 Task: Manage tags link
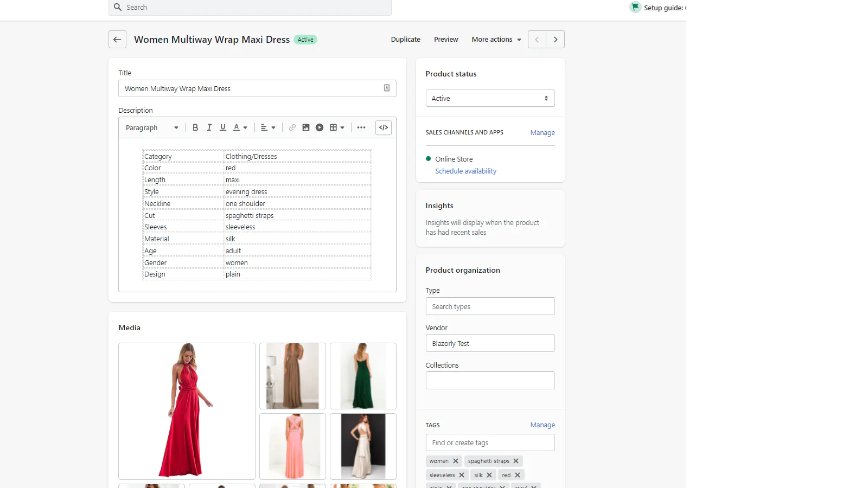(542, 425)
